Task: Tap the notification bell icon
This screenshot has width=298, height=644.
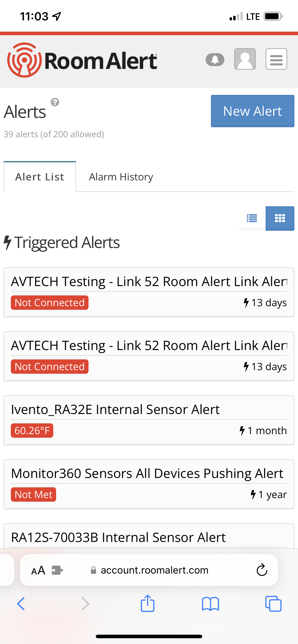Action: tap(215, 60)
